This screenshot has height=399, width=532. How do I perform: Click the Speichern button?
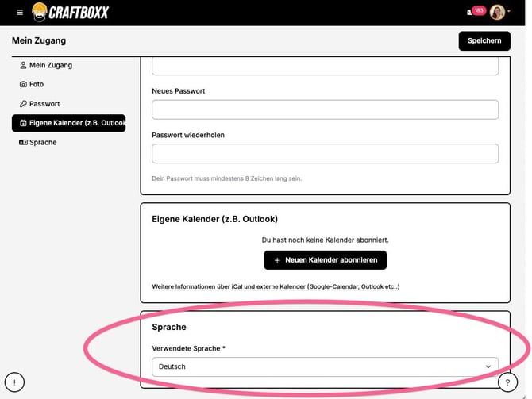point(484,40)
